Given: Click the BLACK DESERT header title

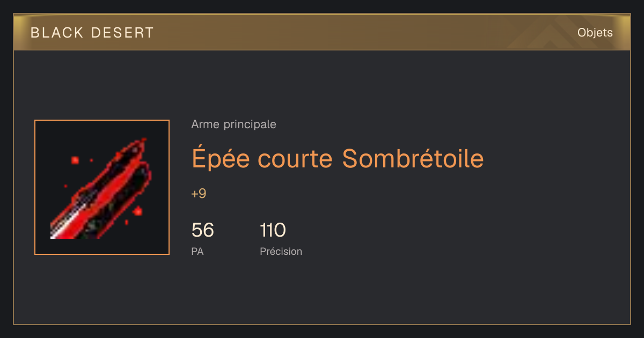Looking at the screenshot, I should [x=92, y=33].
